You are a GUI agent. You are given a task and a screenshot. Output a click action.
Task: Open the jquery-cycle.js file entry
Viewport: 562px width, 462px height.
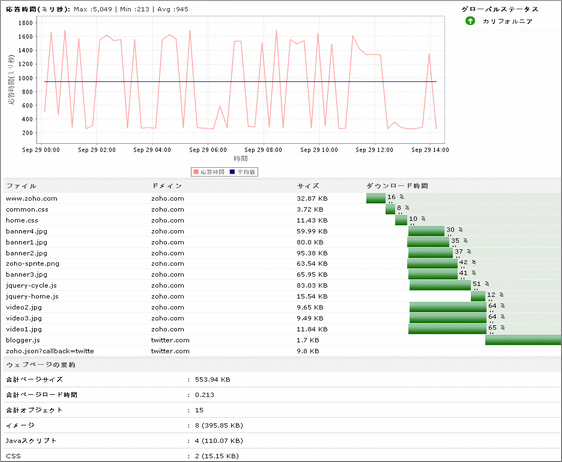point(31,286)
